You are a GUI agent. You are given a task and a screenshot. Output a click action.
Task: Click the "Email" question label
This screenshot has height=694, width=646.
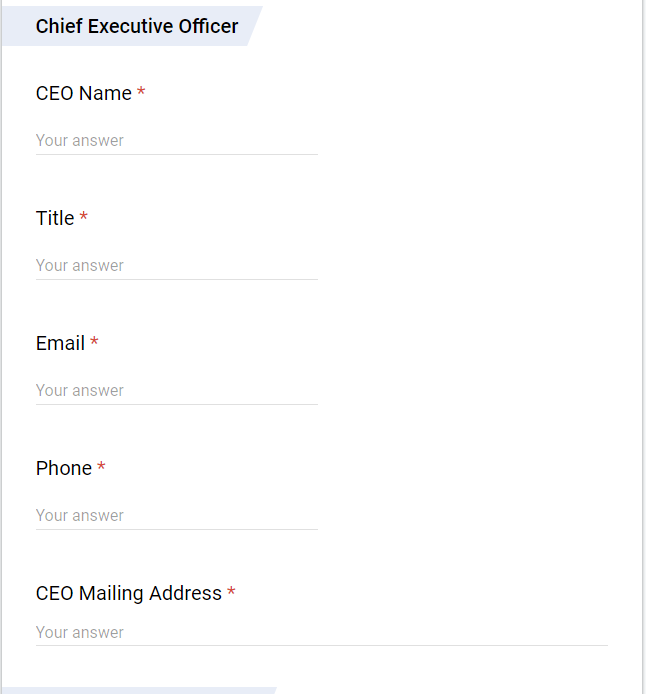click(x=60, y=343)
